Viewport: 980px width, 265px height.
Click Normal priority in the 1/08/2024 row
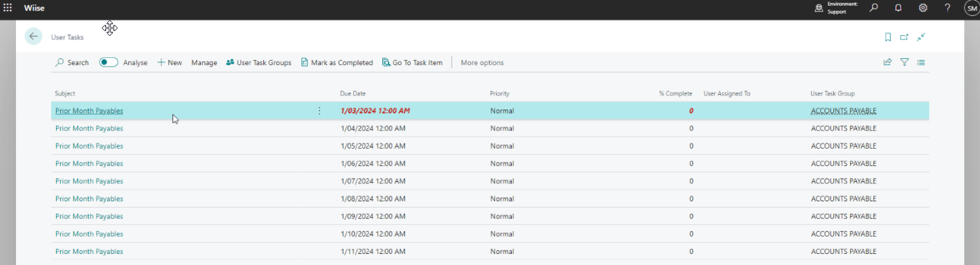coord(502,199)
